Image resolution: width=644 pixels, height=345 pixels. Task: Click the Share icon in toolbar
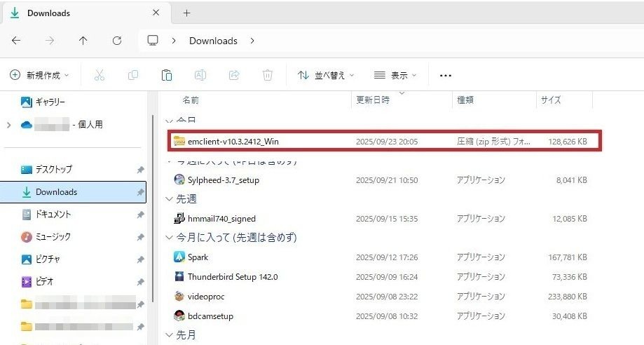234,75
